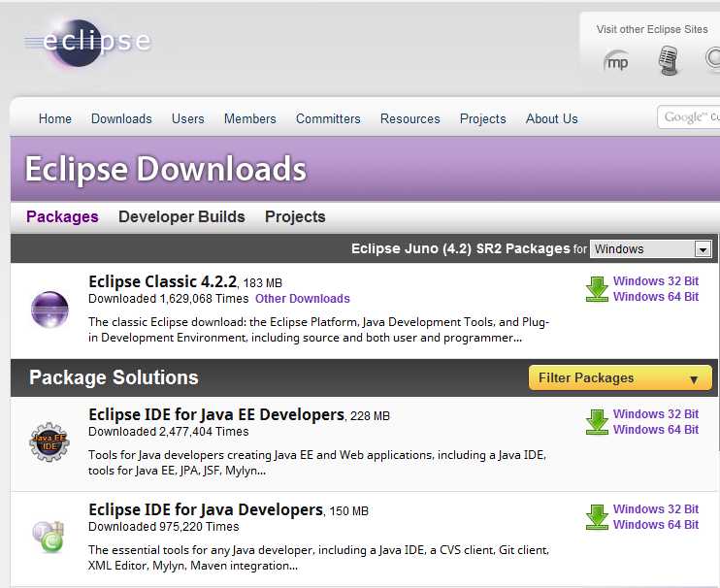Open About Us in navigation bar
This screenshot has height=588, width=720.
click(x=552, y=119)
